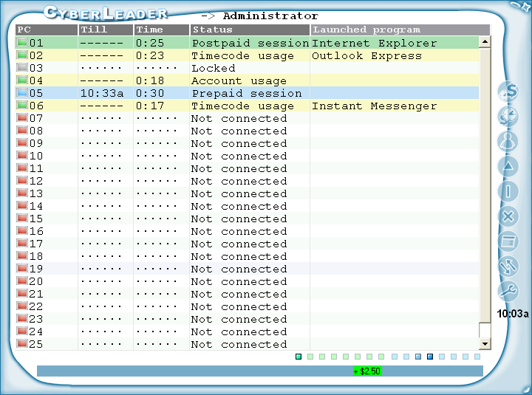This screenshot has height=395, width=532.
Task: Select the dark blue black-bordered square below the list
Action: coord(430,357)
